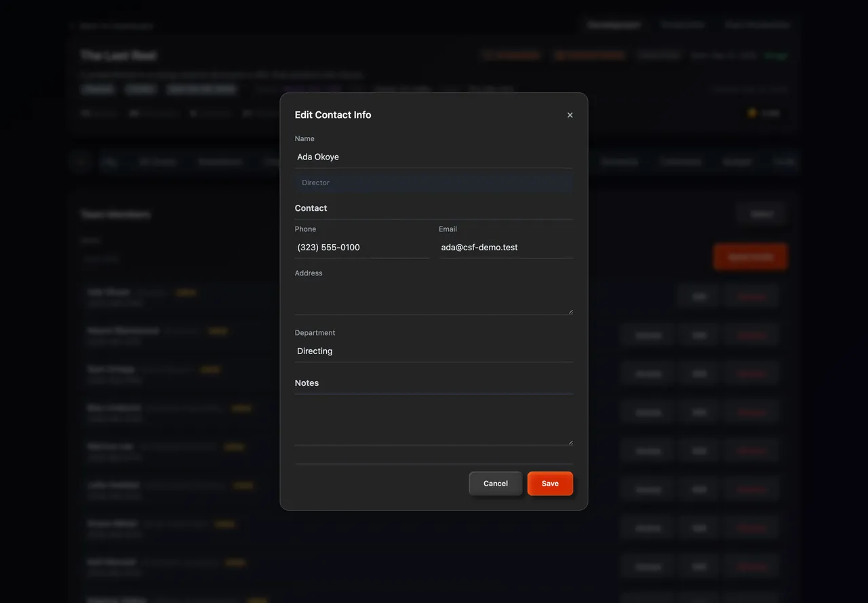868x603 pixels.
Task: Save the contact info changes
Action: point(550,484)
